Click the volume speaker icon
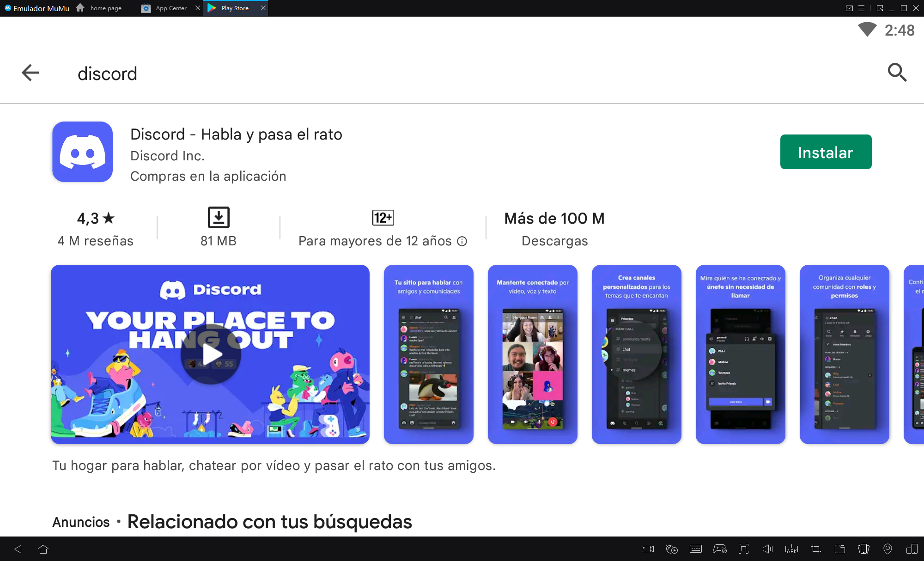The height and width of the screenshot is (561, 924). (x=767, y=549)
